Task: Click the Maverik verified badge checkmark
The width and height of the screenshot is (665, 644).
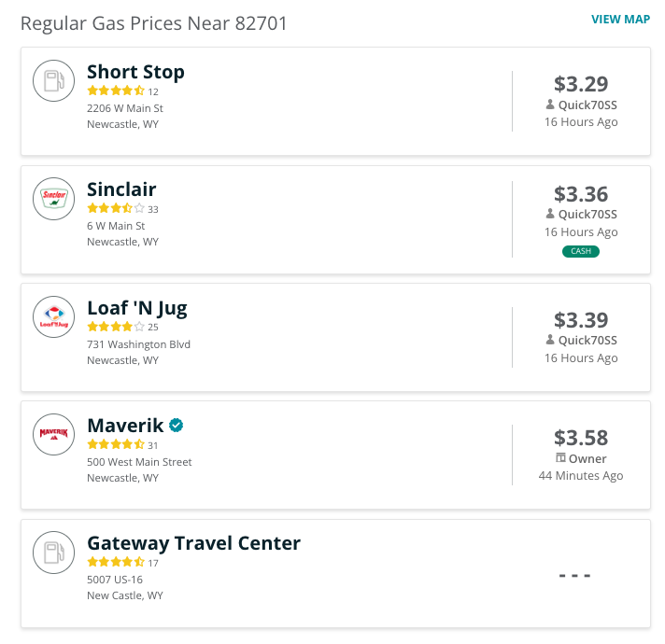Action: (x=176, y=425)
